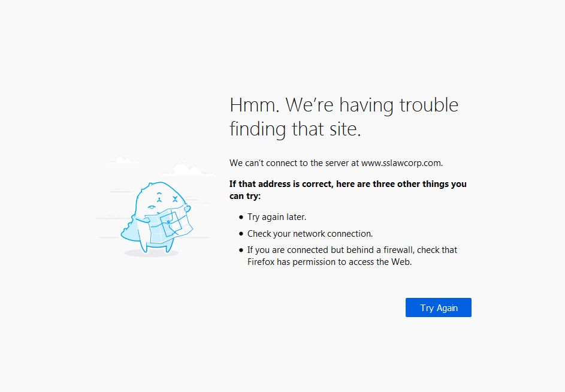
Task: Click the Try Again button
Action: click(438, 307)
